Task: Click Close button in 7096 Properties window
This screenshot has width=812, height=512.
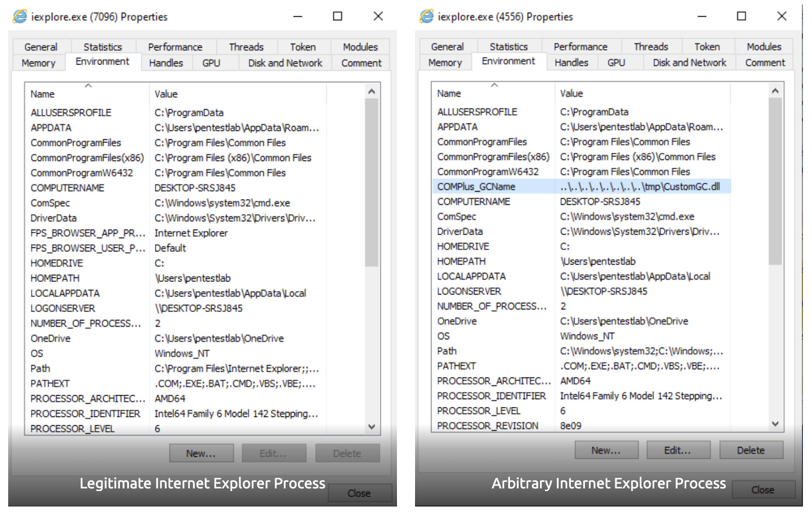Action: 359,493
